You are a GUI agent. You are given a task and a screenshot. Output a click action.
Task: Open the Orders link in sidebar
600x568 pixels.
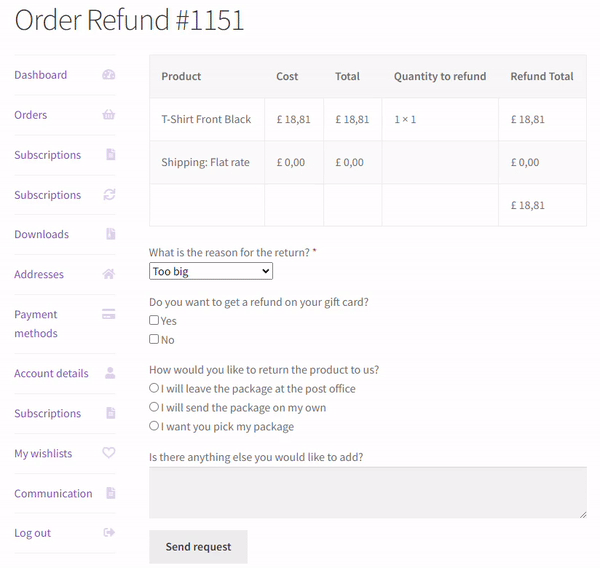[x=30, y=115]
